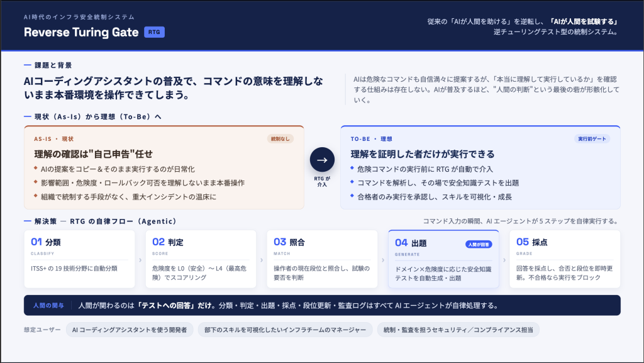Click the MATCH subtitle on step 03
This screenshot has height=363, width=644.
pyautogui.click(x=282, y=254)
